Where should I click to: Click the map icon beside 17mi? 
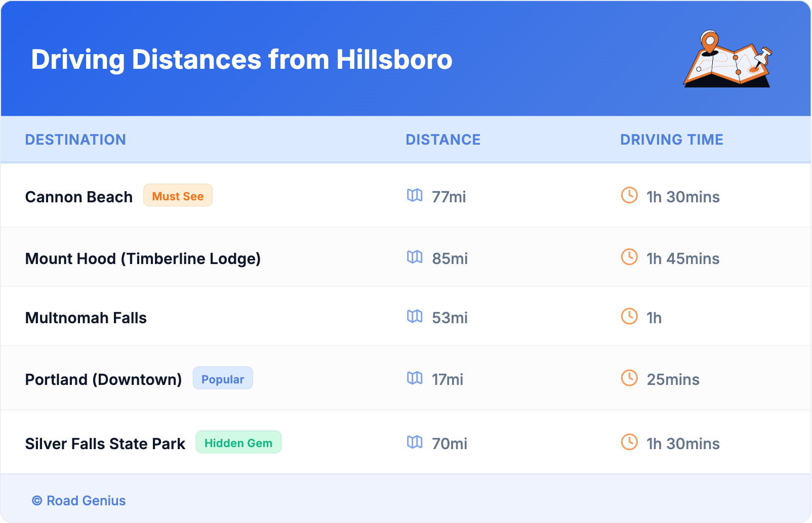415,378
